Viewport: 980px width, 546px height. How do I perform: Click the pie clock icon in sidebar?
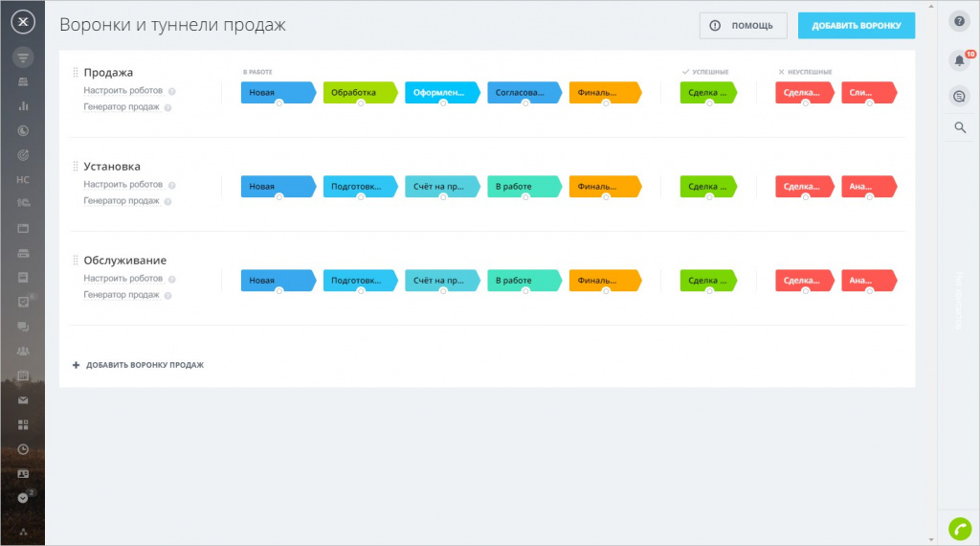[x=23, y=130]
